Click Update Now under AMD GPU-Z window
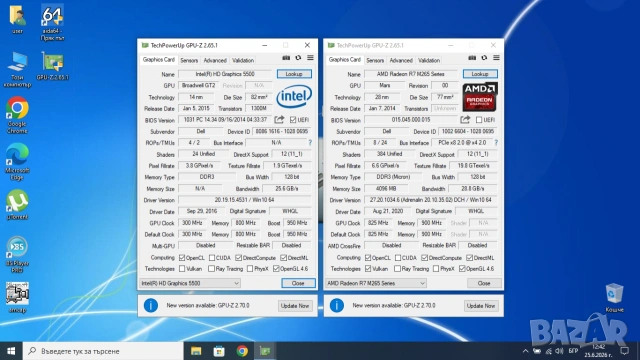 (481, 306)
